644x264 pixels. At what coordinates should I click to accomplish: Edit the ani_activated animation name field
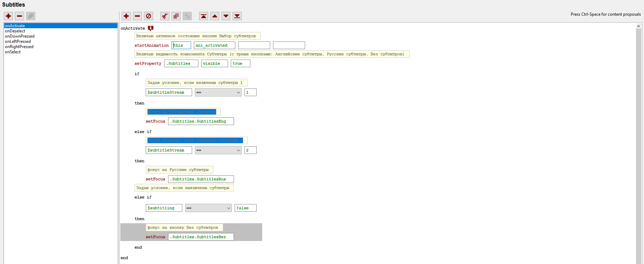pyautogui.click(x=214, y=45)
